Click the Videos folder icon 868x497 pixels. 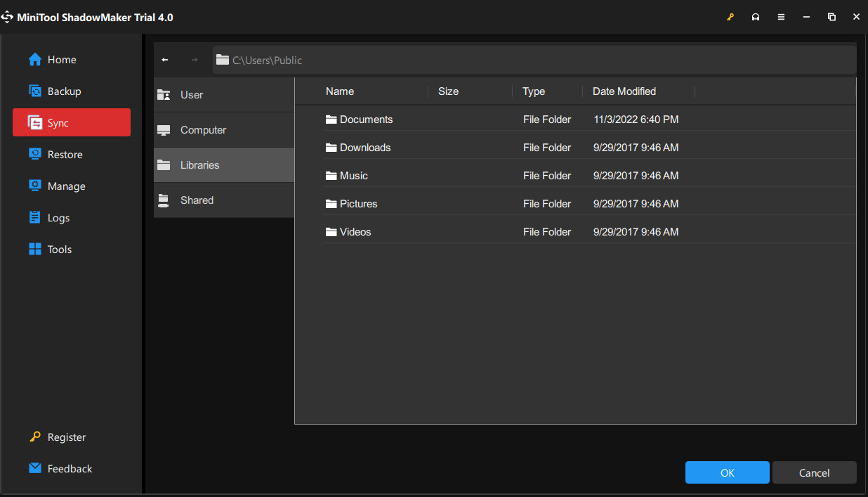(331, 232)
